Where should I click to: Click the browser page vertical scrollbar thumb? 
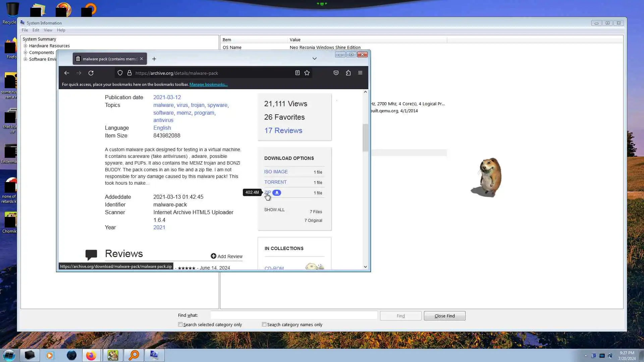click(x=365, y=137)
